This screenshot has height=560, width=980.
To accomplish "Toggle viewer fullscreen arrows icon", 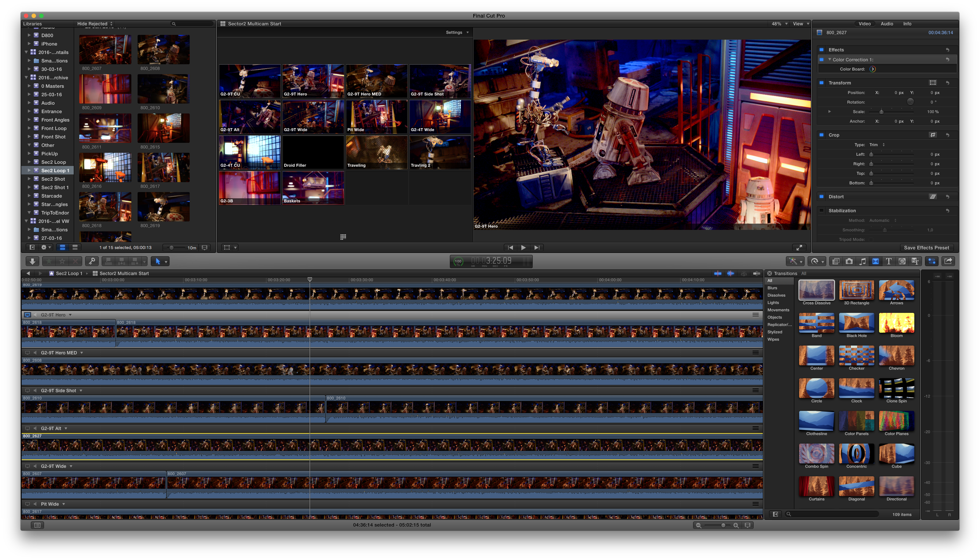I will pos(799,248).
